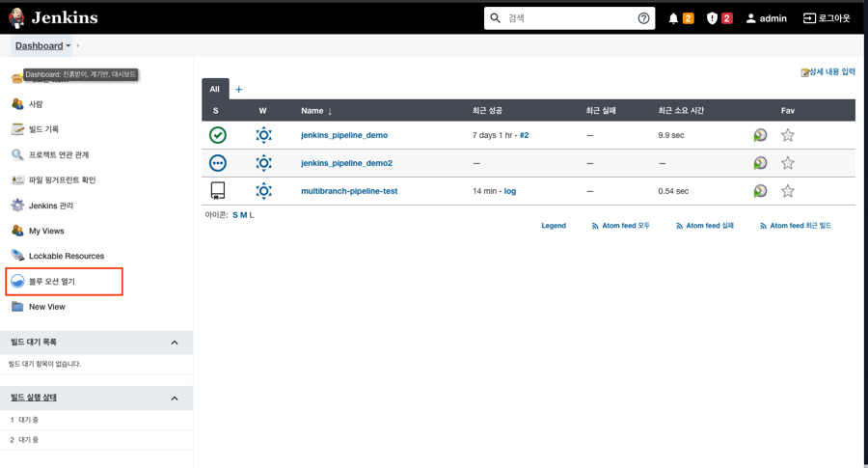This screenshot has height=468, width=868.
Task: Click the Jenkins logo in header
Action: pos(53,17)
